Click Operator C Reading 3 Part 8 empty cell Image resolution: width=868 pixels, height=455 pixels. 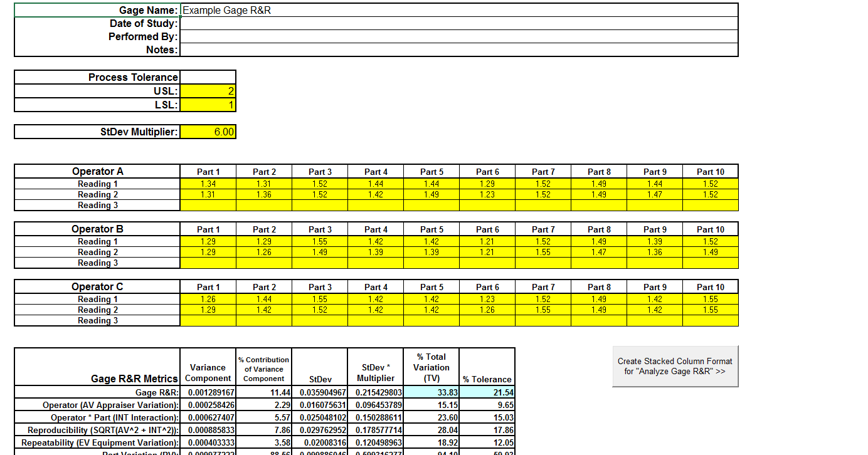[599, 320]
